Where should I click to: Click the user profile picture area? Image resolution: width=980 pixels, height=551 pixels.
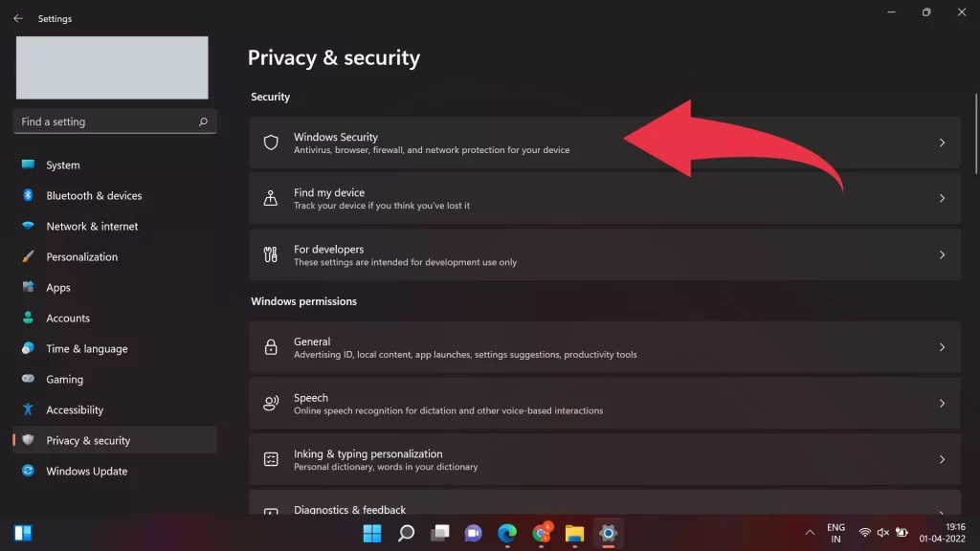(112, 68)
